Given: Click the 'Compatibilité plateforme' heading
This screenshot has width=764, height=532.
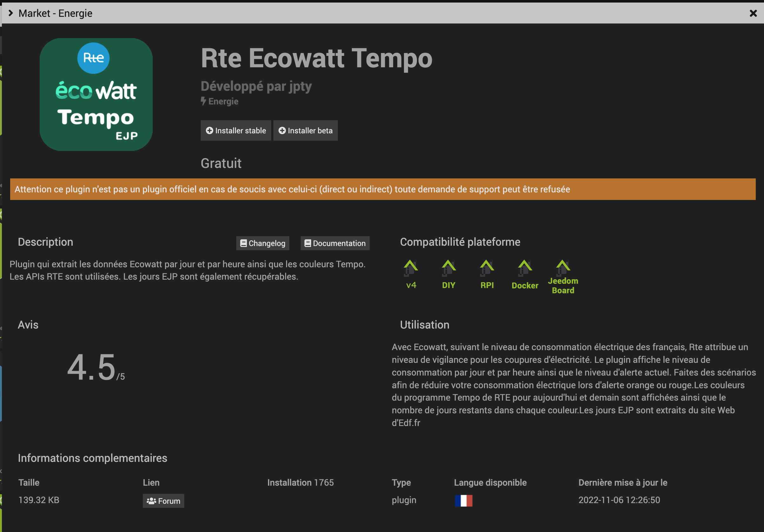Looking at the screenshot, I should (x=460, y=242).
